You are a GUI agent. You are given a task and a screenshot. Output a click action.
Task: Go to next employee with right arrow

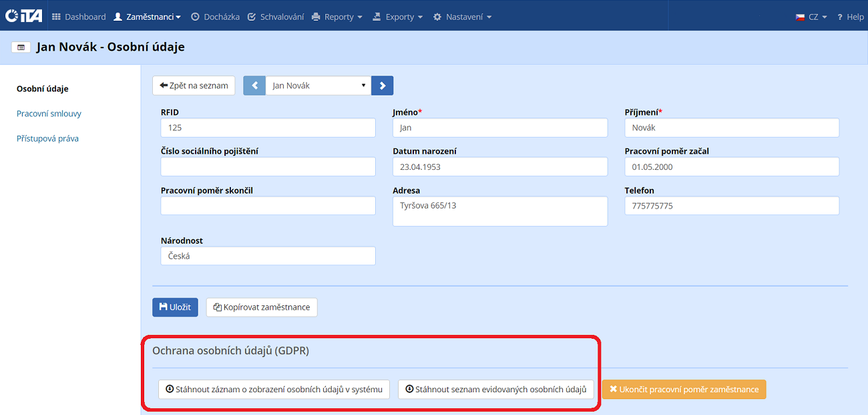(x=382, y=86)
